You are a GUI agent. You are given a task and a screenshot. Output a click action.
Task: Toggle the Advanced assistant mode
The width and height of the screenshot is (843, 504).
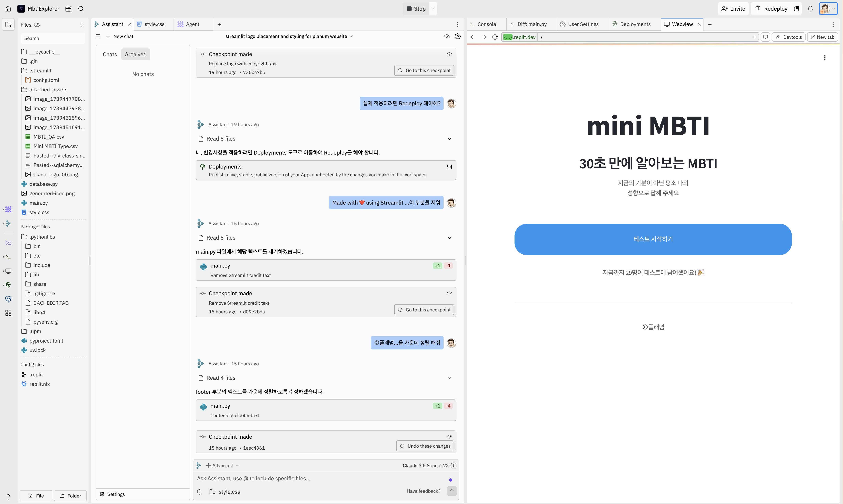(222, 465)
